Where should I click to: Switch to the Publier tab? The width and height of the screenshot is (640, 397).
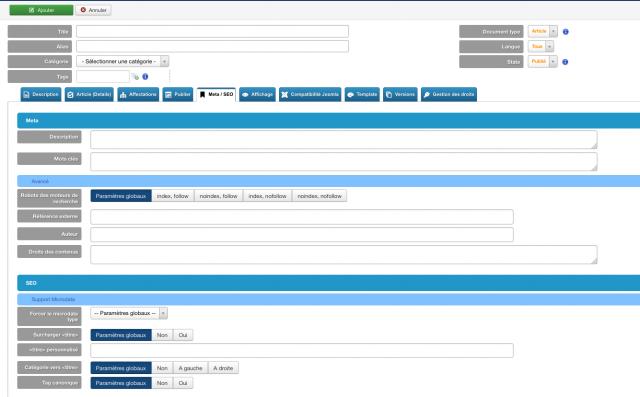click(178, 94)
